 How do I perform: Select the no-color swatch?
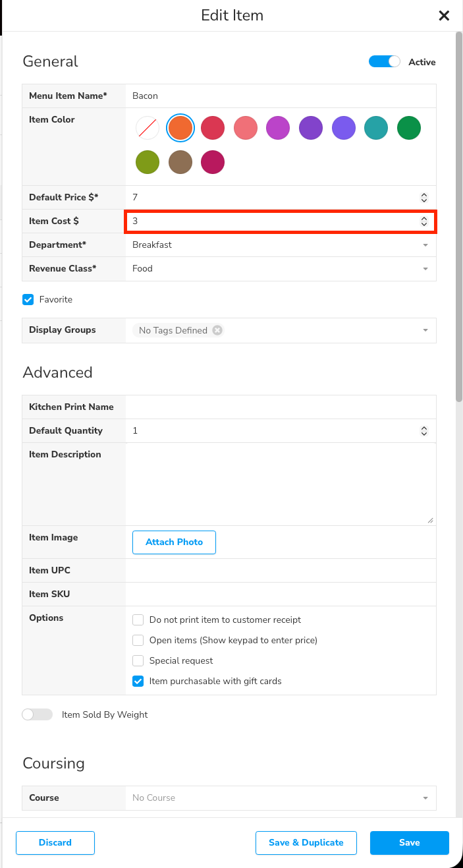(148, 128)
